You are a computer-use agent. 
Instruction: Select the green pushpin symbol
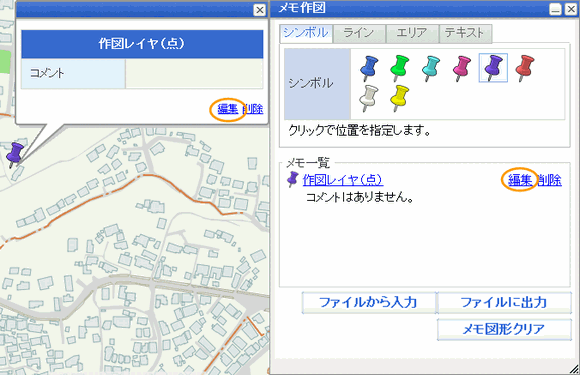tap(400, 68)
